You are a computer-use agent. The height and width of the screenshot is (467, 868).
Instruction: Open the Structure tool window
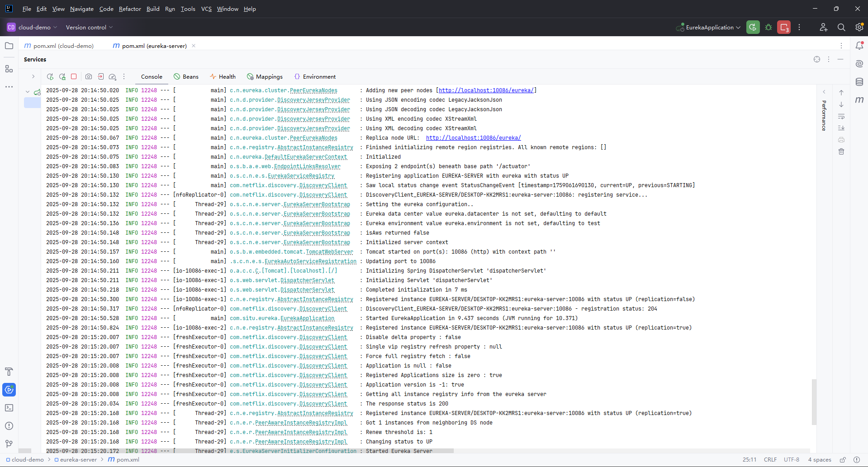(9, 69)
